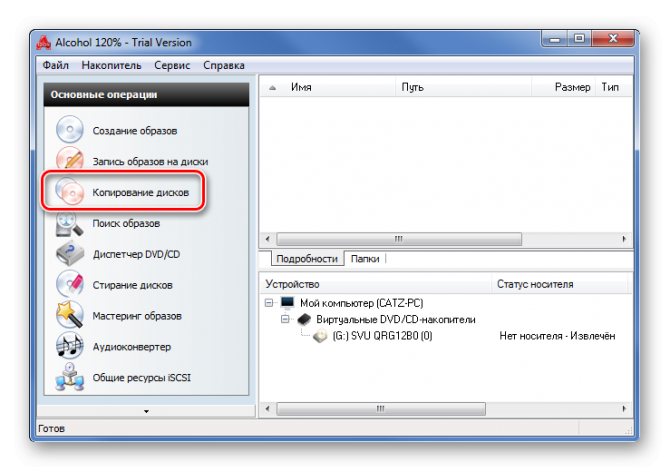
Task: Click the Устройство column header
Action: tap(376, 284)
